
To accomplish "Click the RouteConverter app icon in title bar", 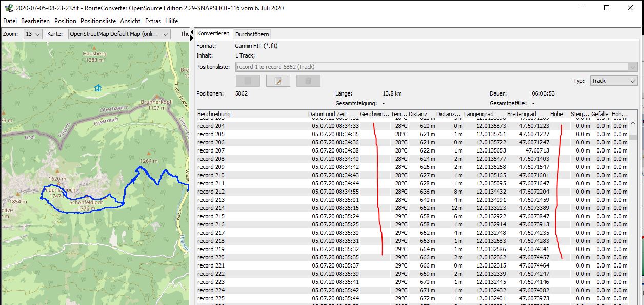I will pyautogui.click(x=8, y=8).
